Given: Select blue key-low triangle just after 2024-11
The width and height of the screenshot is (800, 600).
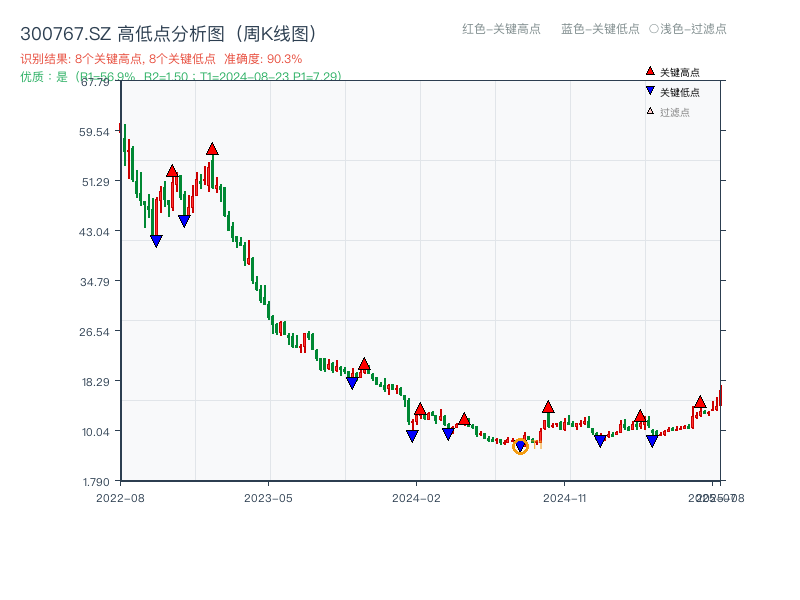Looking at the screenshot, I should click(x=601, y=441).
